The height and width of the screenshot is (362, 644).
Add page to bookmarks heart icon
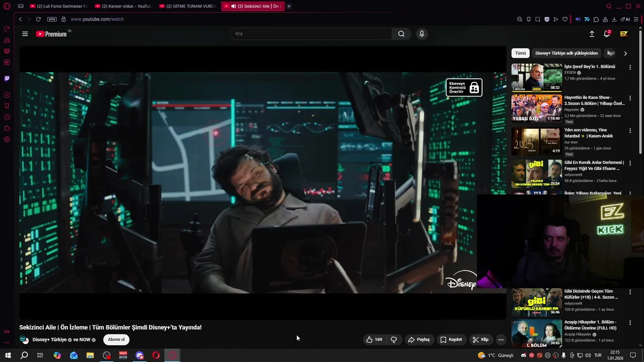(565, 19)
